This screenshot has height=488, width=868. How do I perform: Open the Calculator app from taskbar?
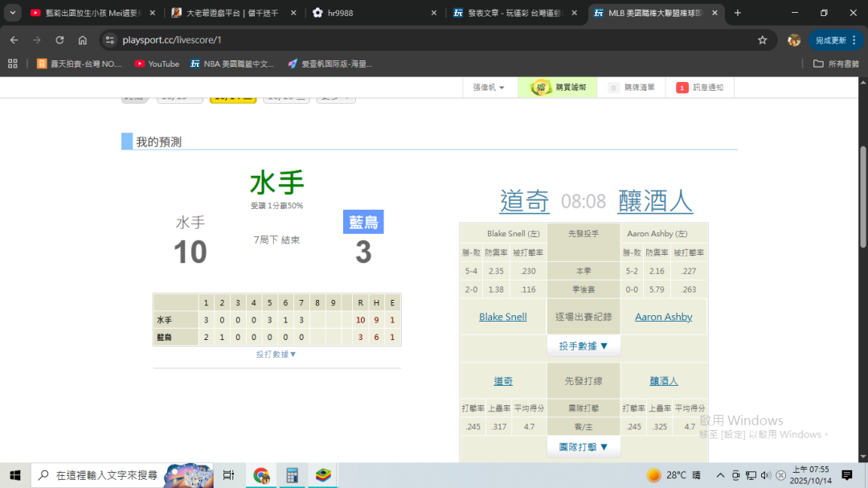point(292,475)
